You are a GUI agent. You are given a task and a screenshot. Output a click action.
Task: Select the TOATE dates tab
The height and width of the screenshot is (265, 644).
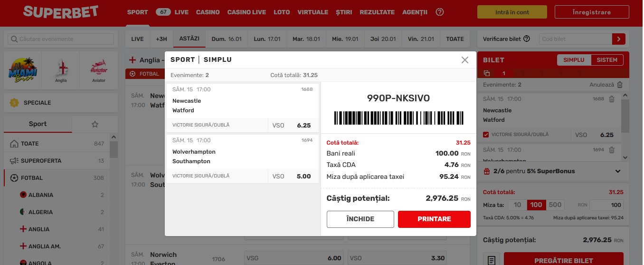[x=455, y=39]
